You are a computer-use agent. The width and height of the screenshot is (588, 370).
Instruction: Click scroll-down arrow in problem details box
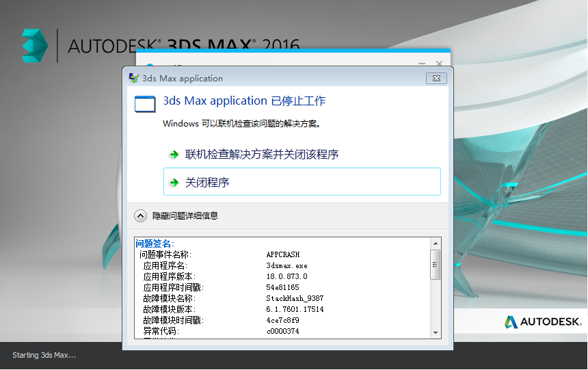[x=436, y=332]
